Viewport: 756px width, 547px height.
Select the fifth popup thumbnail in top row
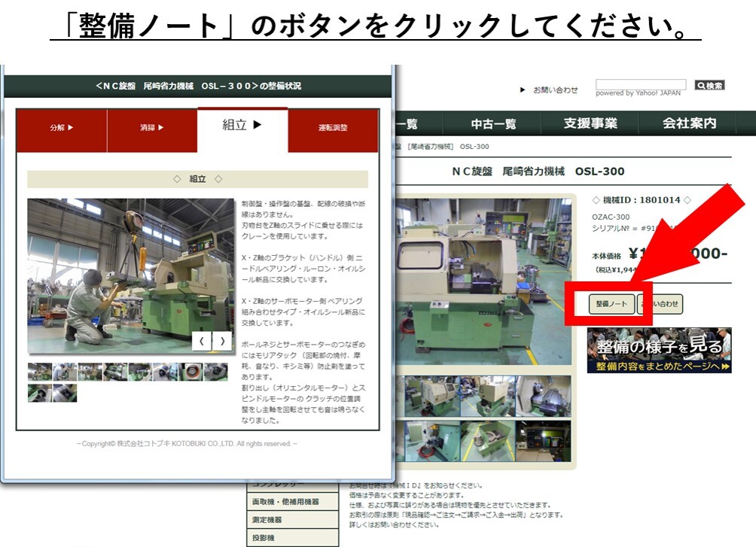140,372
